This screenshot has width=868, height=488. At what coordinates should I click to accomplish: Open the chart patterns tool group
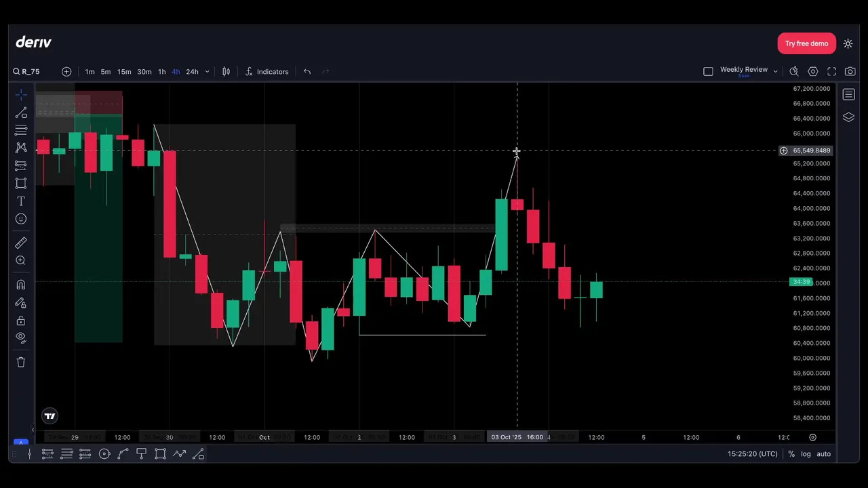(x=21, y=148)
